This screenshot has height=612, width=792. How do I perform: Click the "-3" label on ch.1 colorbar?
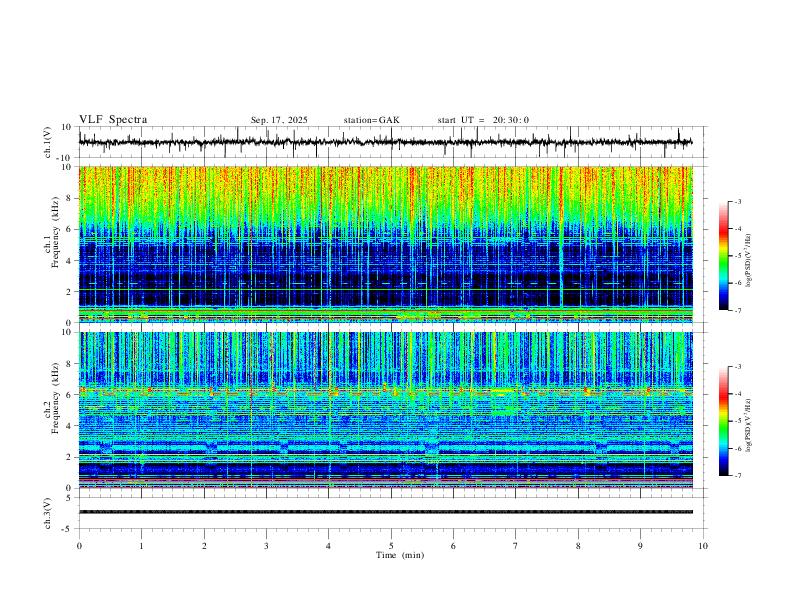(x=737, y=201)
